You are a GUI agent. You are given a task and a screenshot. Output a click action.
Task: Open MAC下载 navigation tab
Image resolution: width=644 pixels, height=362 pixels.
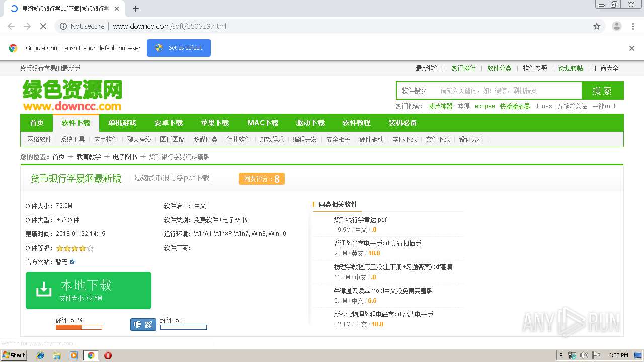click(263, 123)
